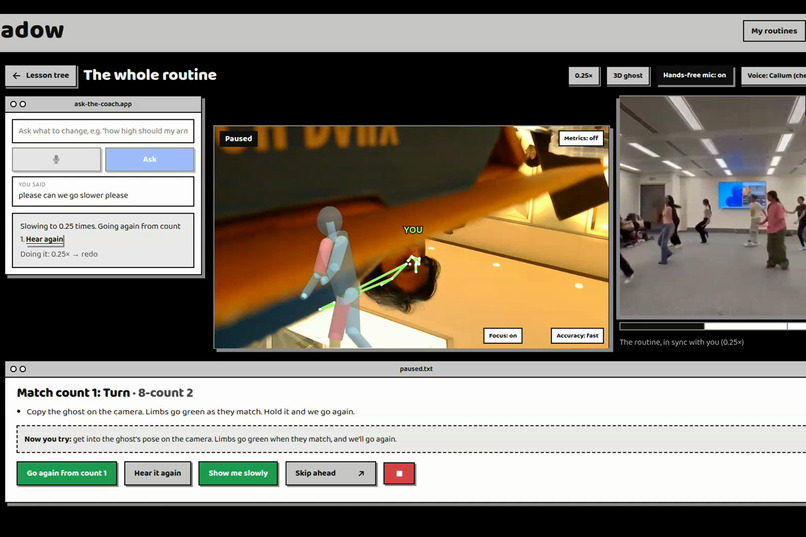The height and width of the screenshot is (537, 806).
Task: Change the 0.25× speed setting
Action: click(583, 76)
